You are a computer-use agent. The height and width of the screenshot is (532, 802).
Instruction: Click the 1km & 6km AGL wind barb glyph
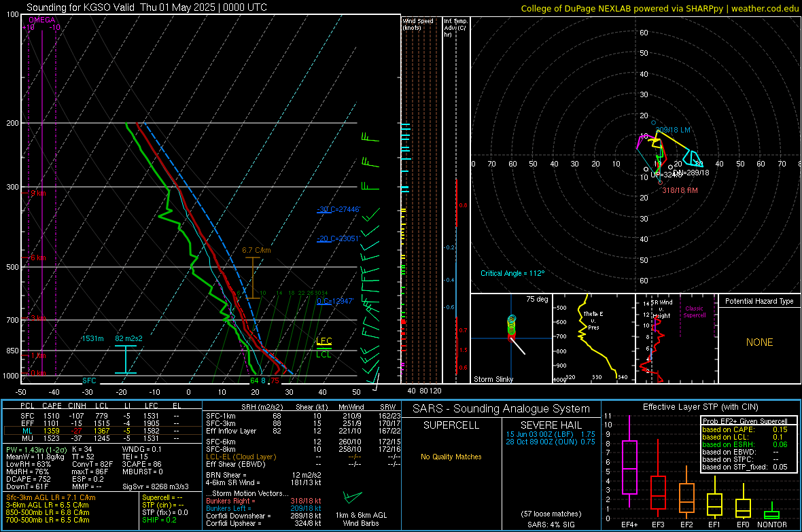point(352,497)
